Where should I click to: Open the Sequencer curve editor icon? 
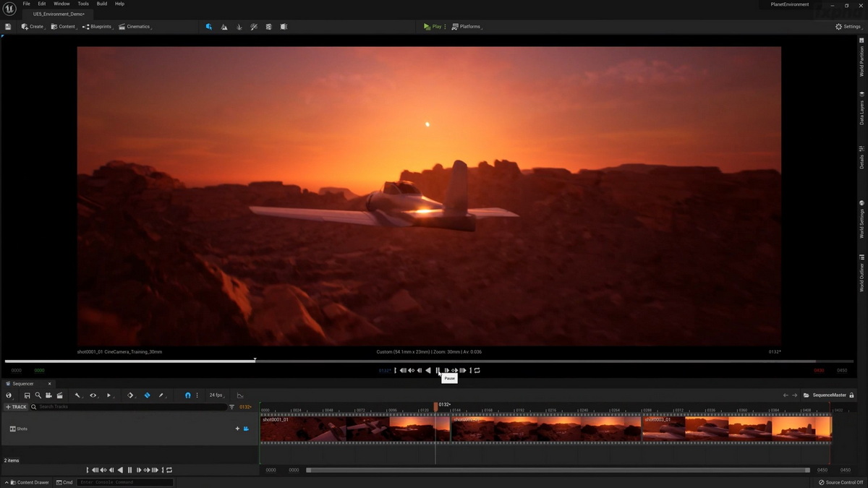(x=240, y=395)
